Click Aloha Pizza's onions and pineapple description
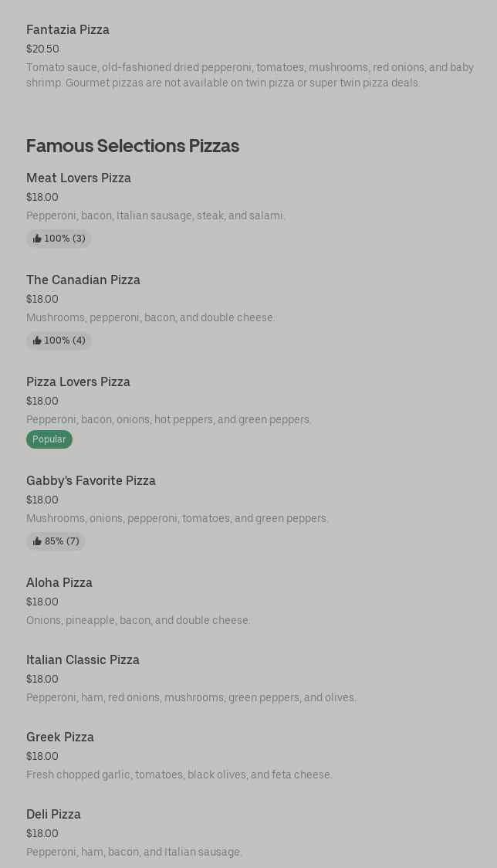497x868 pixels. tap(138, 620)
